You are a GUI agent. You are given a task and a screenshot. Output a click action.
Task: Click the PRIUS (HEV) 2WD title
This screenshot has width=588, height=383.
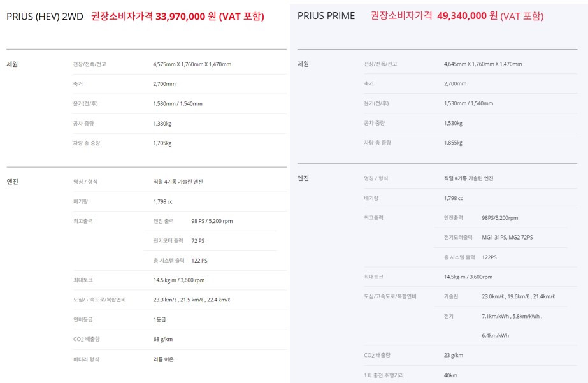[45, 17]
